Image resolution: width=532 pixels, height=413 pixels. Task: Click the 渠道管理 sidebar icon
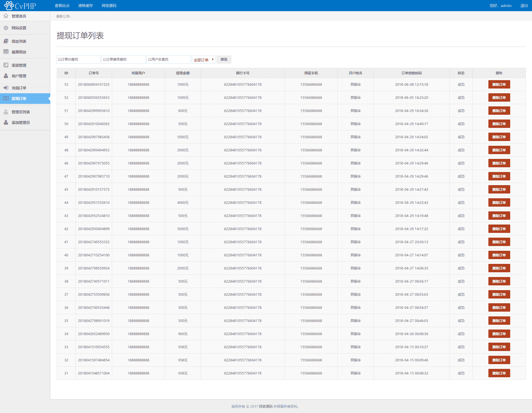(6, 65)
